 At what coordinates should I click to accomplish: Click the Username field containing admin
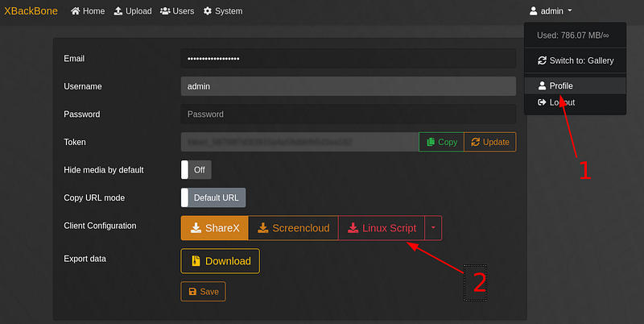click(x=348, y=86)
